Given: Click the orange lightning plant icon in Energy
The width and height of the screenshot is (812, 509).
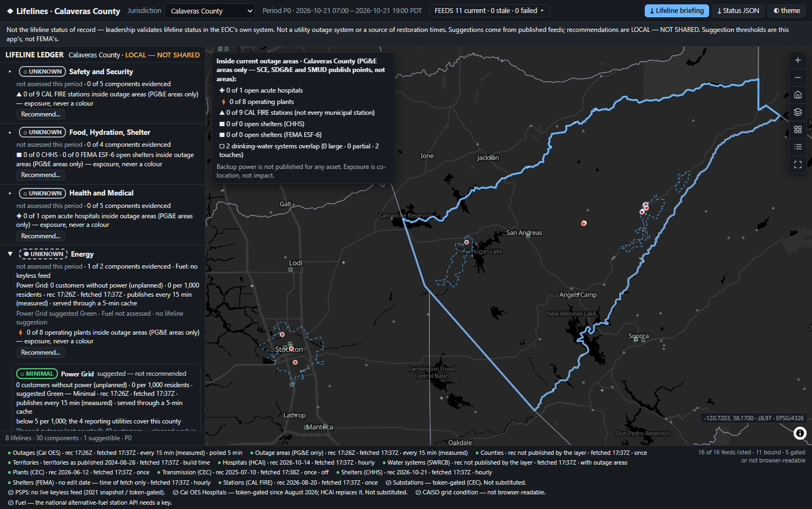Looking at the screenshot, I should [19, 332].
